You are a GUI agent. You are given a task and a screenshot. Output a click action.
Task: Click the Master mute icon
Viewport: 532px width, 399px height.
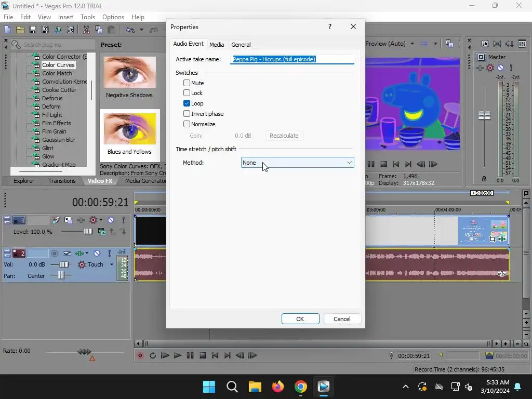pos(500,68)
